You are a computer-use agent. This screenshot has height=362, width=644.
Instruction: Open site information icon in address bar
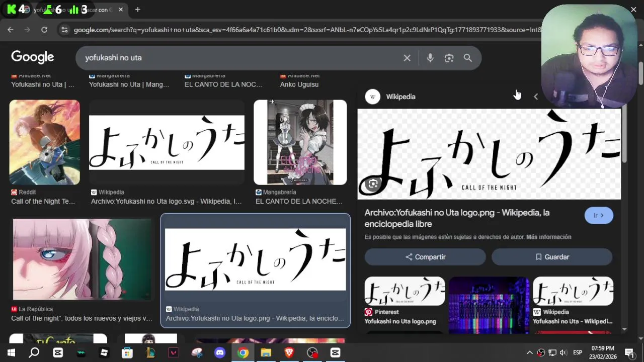(x=64, y=30)
